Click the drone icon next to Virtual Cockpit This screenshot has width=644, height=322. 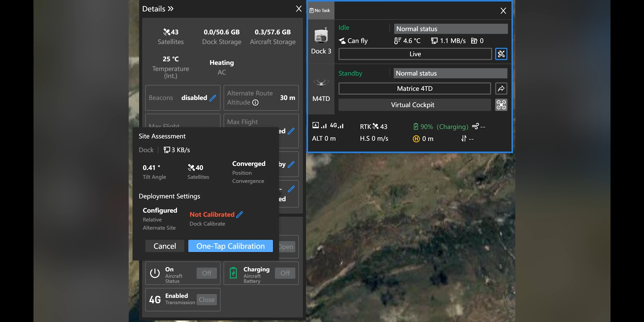click(x=501, y=105)
